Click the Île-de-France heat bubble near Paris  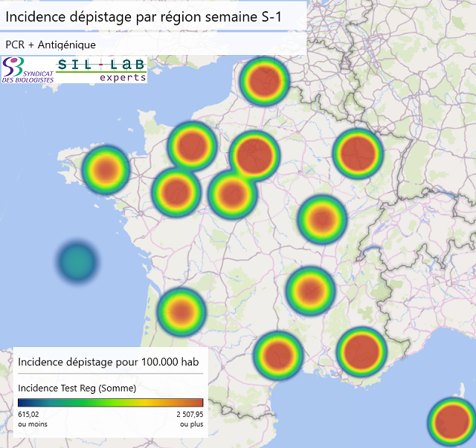tap(254, 155)
